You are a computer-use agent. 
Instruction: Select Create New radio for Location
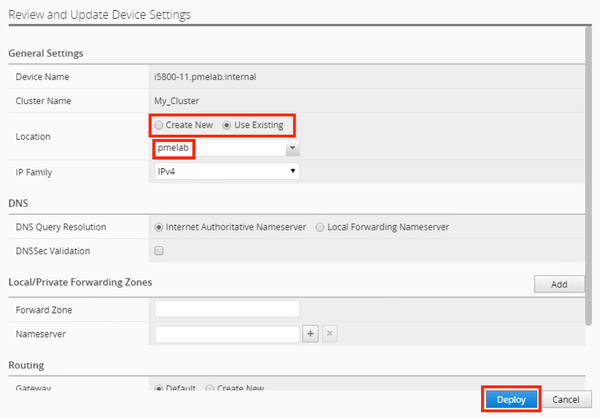click(159, 125)
